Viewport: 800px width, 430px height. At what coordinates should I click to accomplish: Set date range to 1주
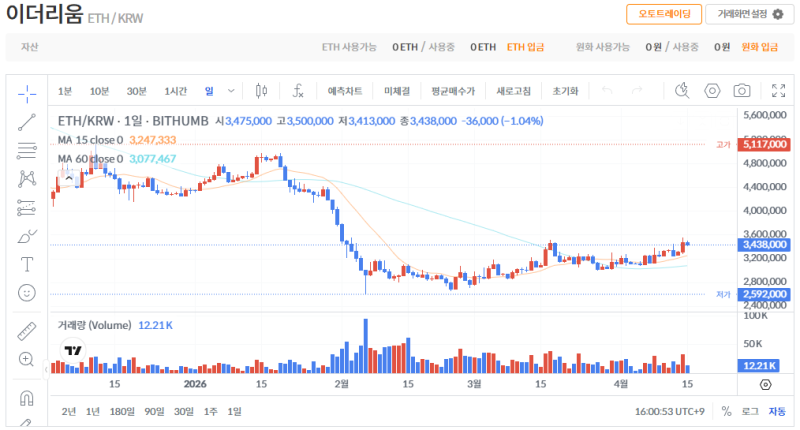pyautogui.click(x=210, y=412)
